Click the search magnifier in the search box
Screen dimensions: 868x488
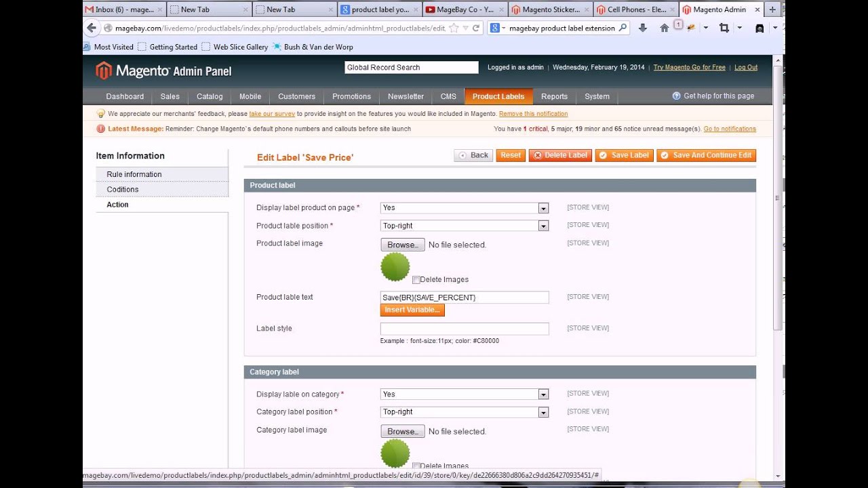click(623, 28)
